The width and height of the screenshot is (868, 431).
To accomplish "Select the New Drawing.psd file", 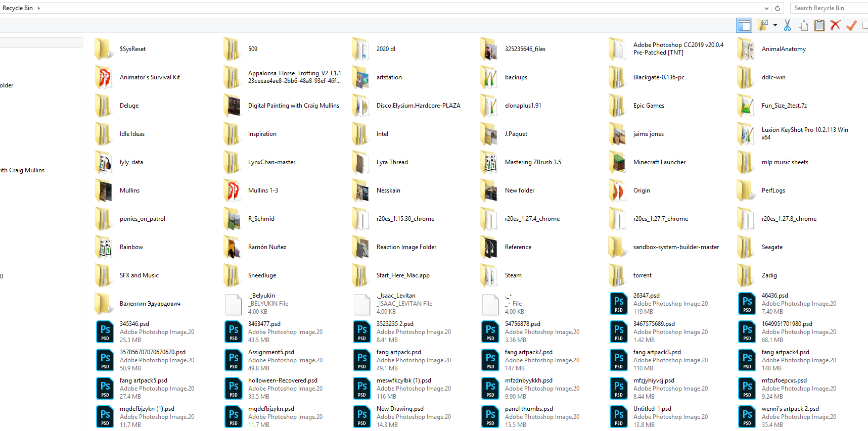I will (400, 409).
